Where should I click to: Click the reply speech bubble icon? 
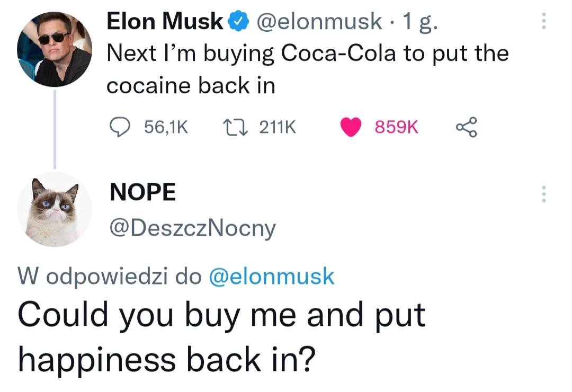tap(120, 127)
